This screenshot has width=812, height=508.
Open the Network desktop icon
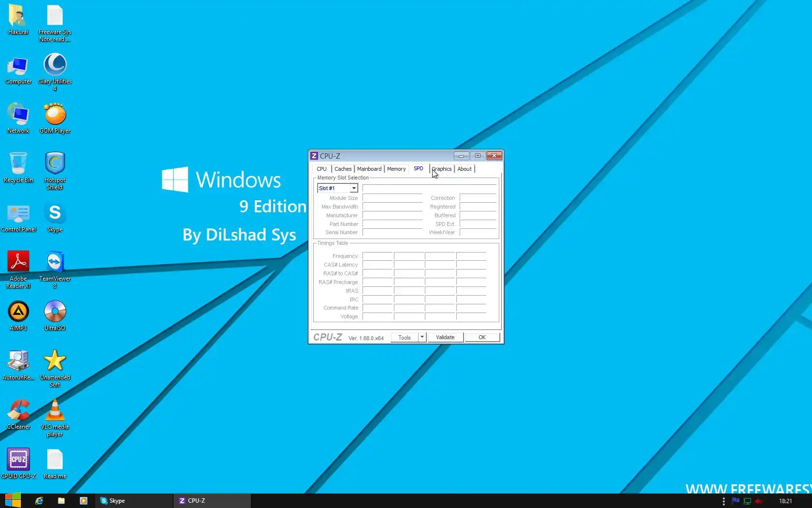pos(18,119)
